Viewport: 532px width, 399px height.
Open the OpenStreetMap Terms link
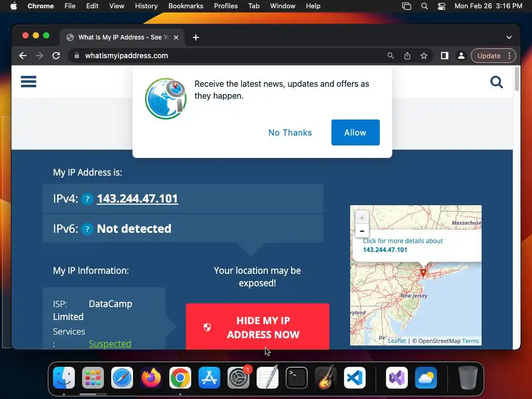(470, 341)
